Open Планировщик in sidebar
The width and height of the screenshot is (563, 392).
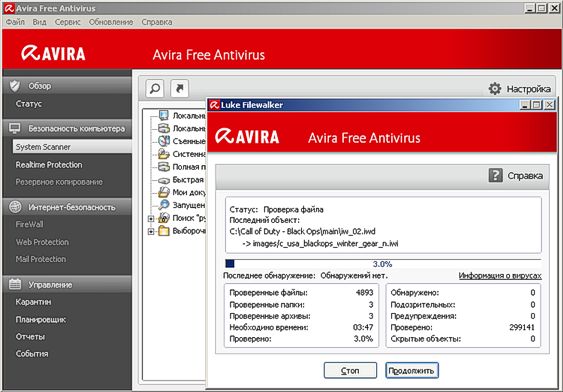point(41,319)
